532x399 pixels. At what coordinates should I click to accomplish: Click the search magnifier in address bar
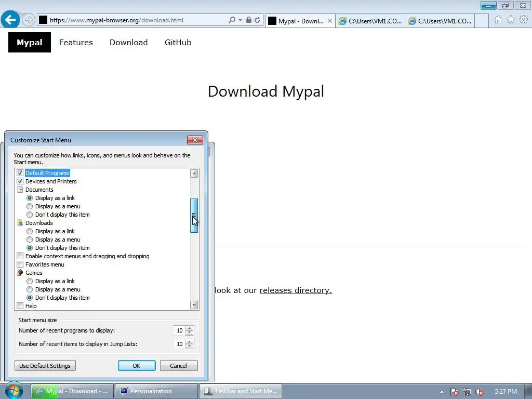pos(232,20)
